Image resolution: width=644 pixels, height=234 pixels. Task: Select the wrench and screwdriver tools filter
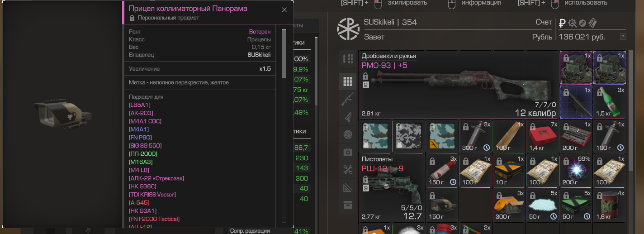(348, 170)
